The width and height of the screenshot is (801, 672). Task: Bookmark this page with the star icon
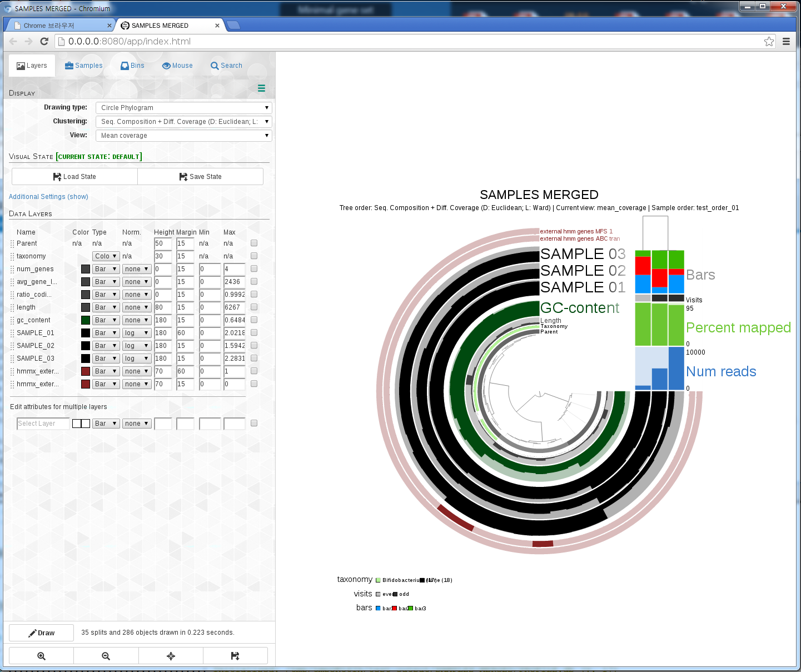point(769,41)
